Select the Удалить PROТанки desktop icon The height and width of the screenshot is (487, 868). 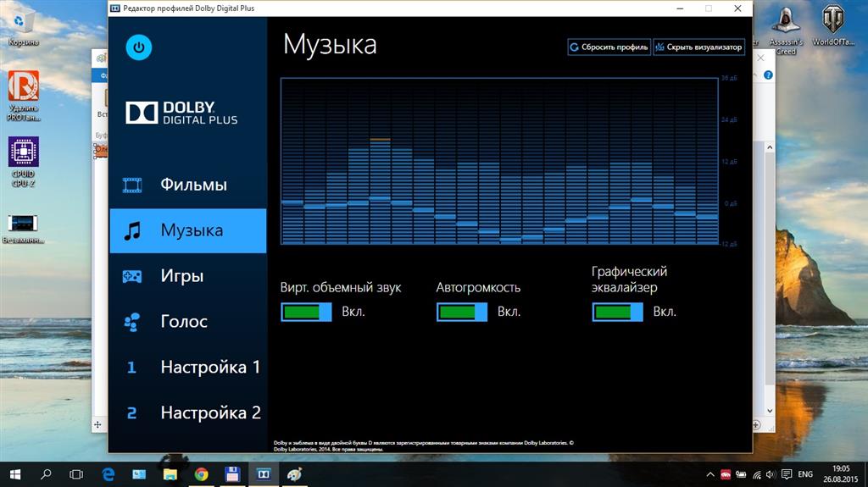23,95
